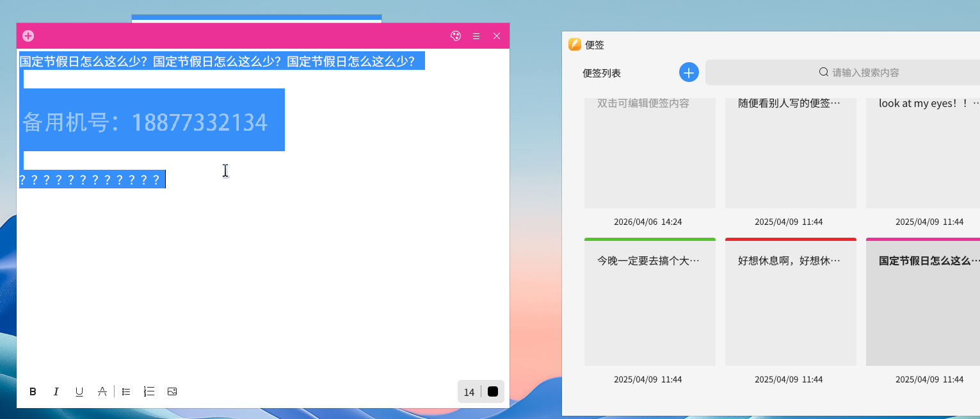Insert a bulleted list
This screenshot has width=980, height=419.
pyautogui.click(x=126, y=391)
